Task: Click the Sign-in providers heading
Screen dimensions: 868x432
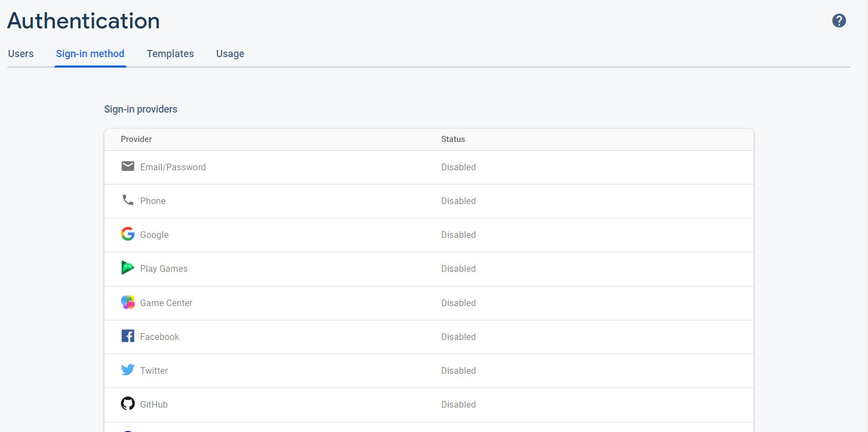Action: (x=140, y=109)
